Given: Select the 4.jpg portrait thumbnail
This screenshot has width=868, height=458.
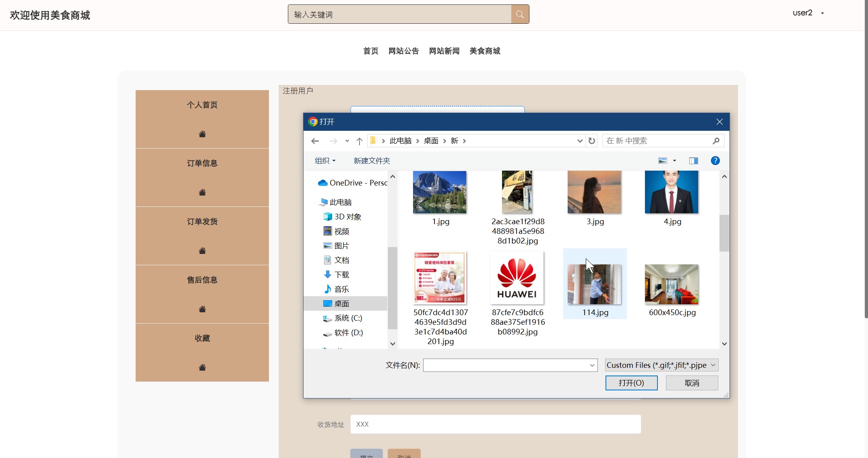Looking at the screenshot, I should tap(672, 192).
